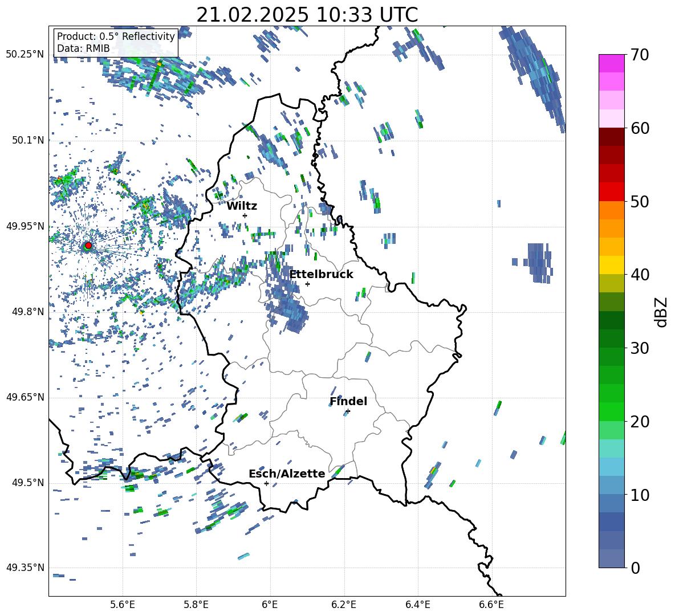Click the Esch/Alzette city label
This screenshot has width=675, height=616.
pyautogui.click(x=287, y=474)
